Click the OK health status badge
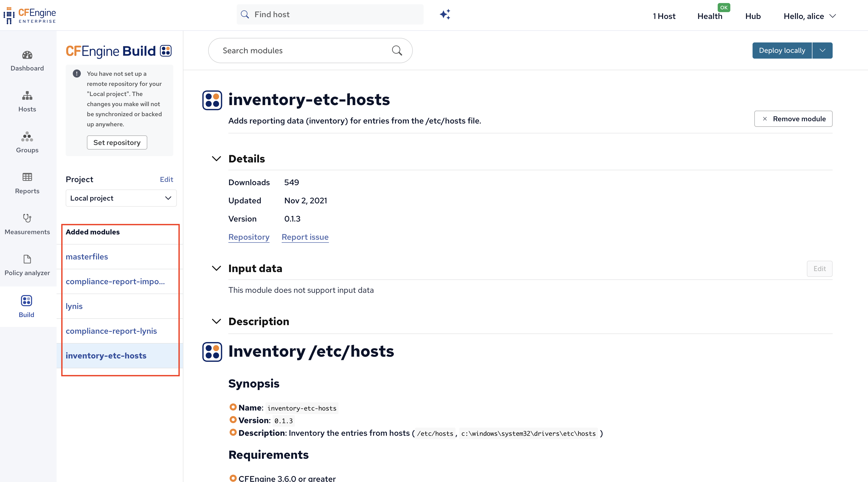This screenshot has height=482, width=868. [724, 7]
